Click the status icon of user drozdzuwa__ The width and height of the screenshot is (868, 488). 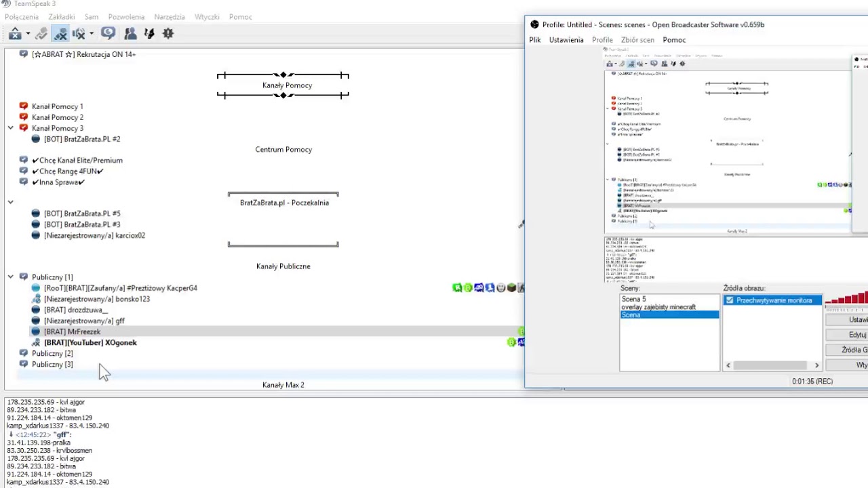[x=36, y=310]
